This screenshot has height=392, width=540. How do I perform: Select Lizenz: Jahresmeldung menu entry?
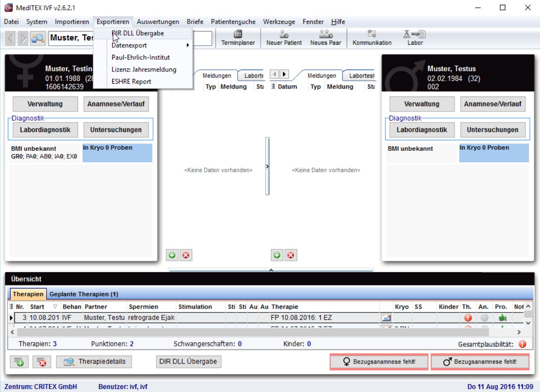[143, 69]
